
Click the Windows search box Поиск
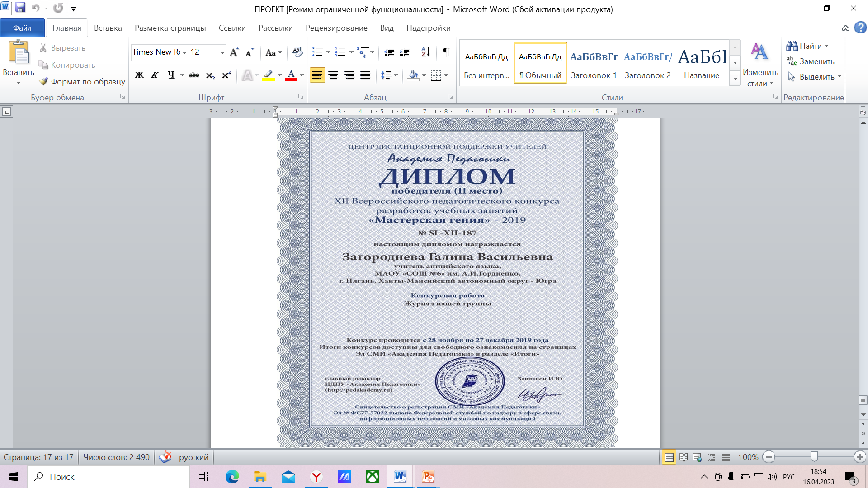[108, 477]
